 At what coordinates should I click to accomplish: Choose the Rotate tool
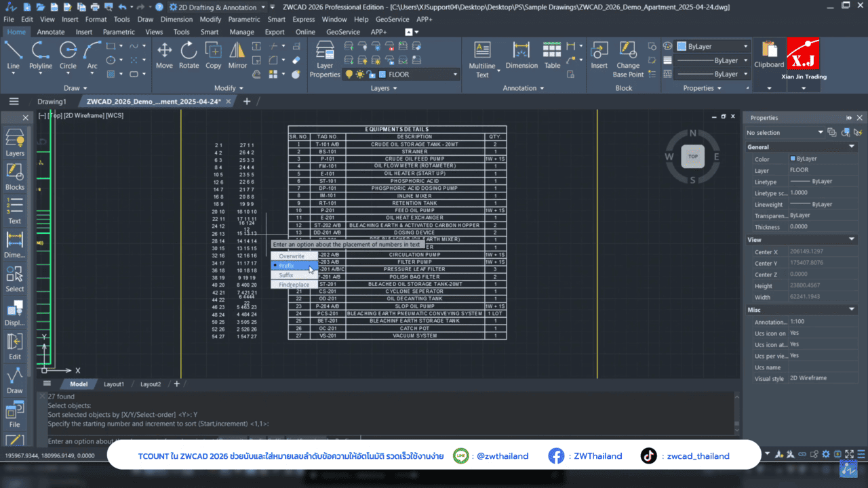point(189,54)
